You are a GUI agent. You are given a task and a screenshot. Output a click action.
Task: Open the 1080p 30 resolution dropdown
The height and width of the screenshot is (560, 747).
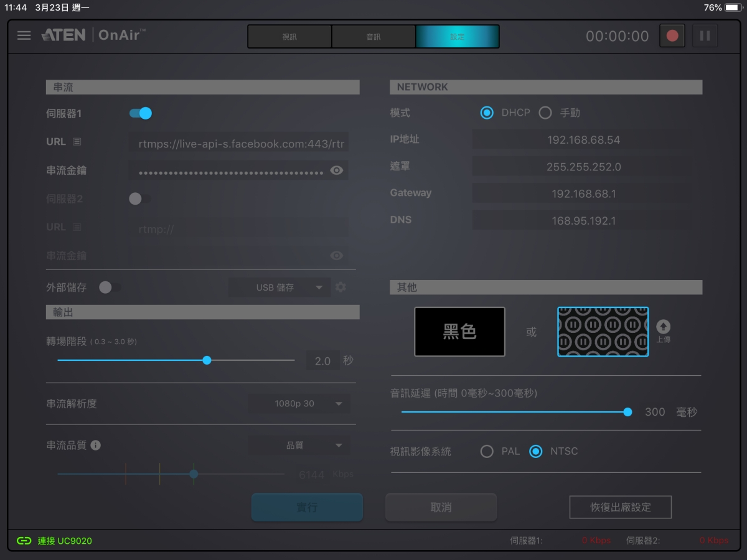(299, 404)
